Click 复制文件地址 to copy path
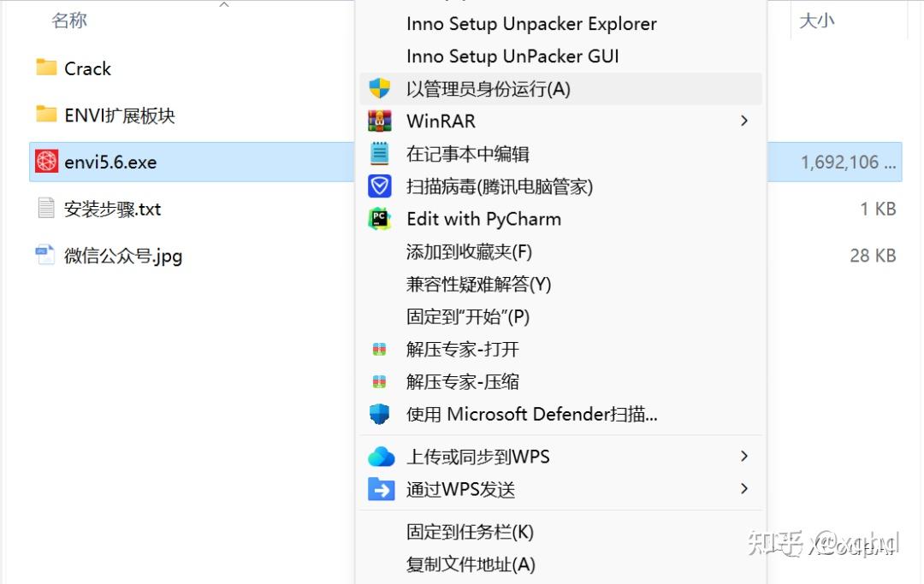Screen dimensions: 924x584 (x=470, y=565)
